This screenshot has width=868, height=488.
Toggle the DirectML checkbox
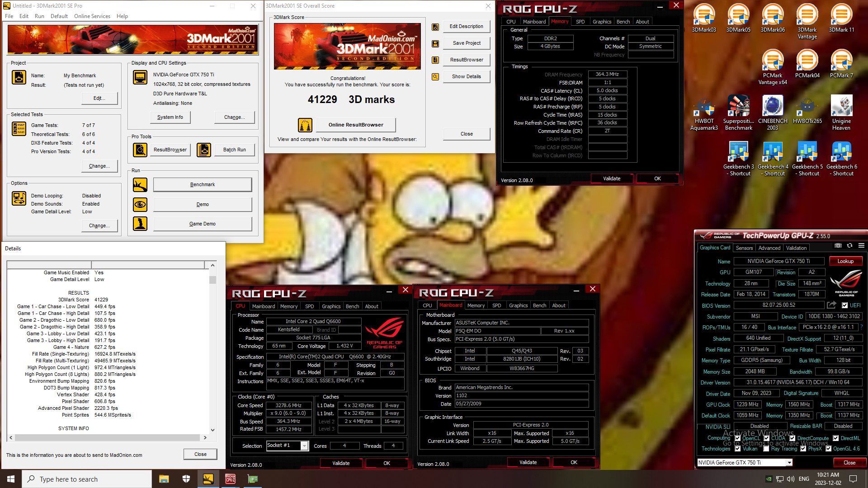click(835, 438)
